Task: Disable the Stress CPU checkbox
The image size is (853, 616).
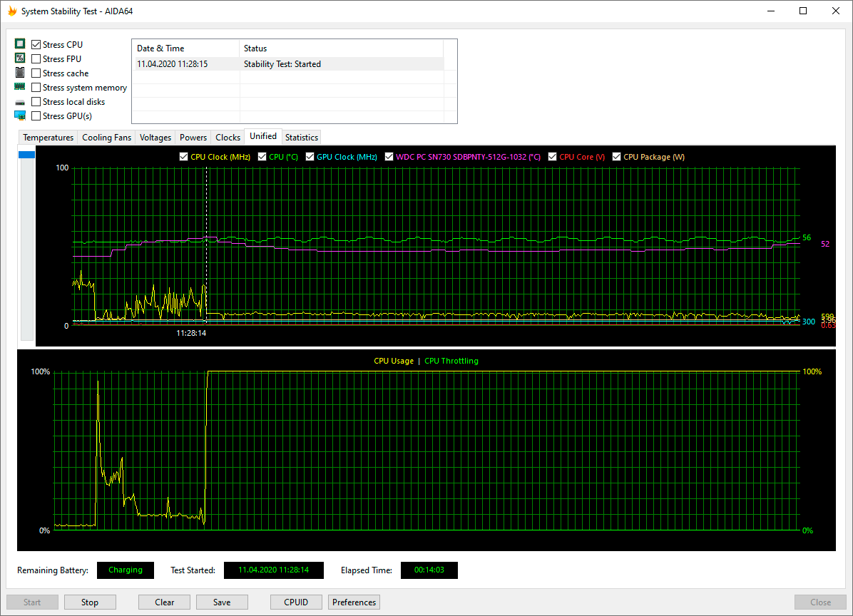Action: (x=36, y=45)
